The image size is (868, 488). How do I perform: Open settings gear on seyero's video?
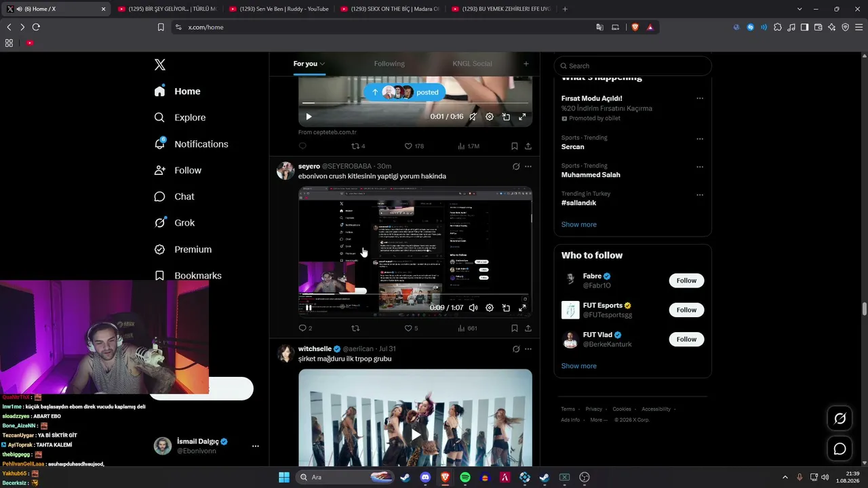click(490, 308)
